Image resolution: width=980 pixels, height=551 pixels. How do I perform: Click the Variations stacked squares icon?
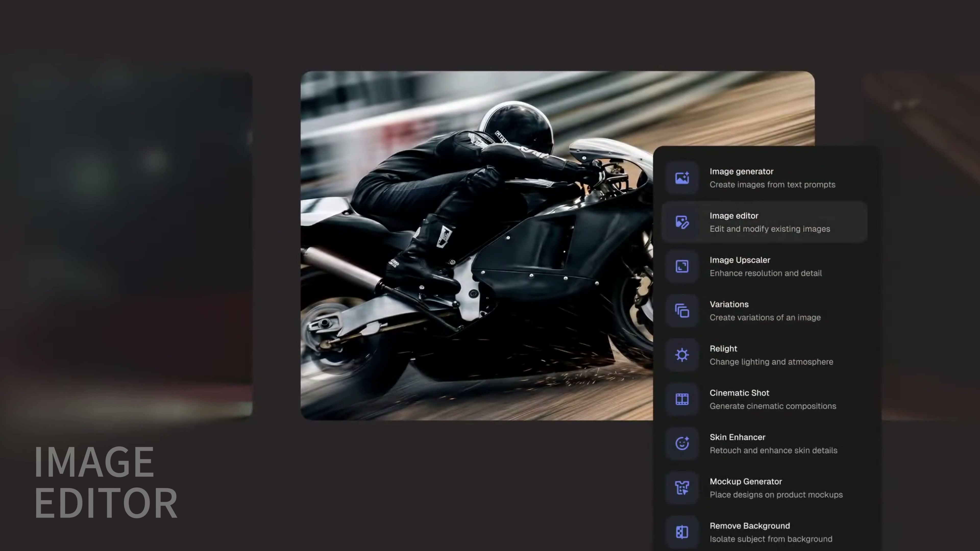click(682, 311)
